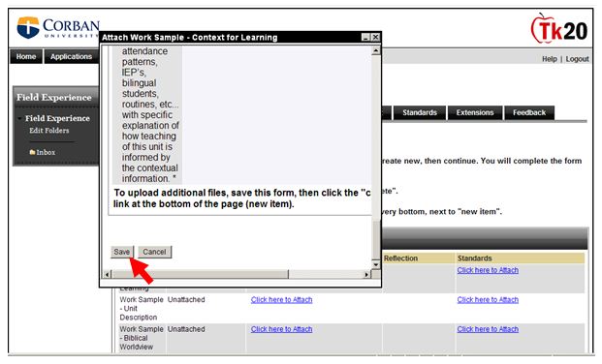Image resolution: width=602 pixels, height=364 pixels.
Task: Click the Cancel button in the dialog
Action: click(x=154, y=252)
